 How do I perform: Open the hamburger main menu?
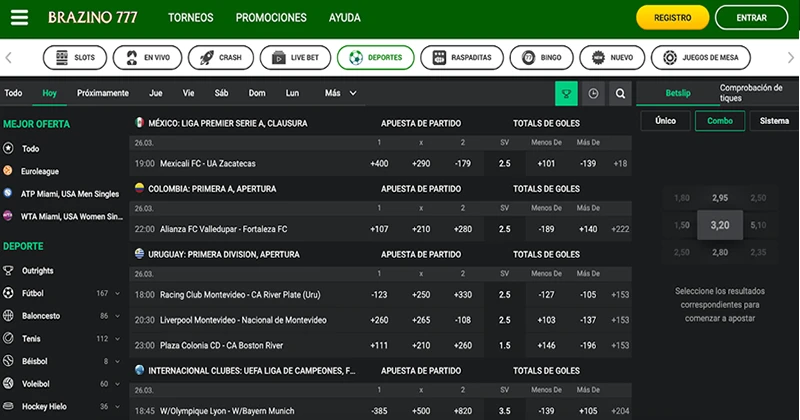click(x=19, y=17)
